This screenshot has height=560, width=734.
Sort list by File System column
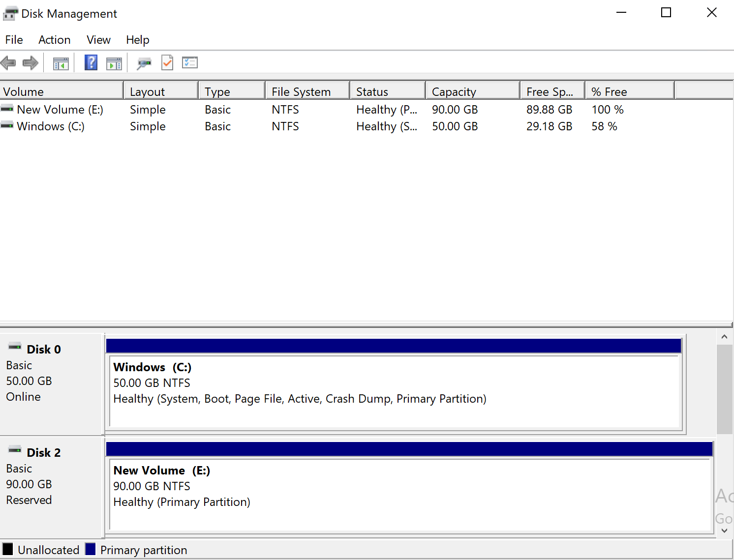pos(307,91)
